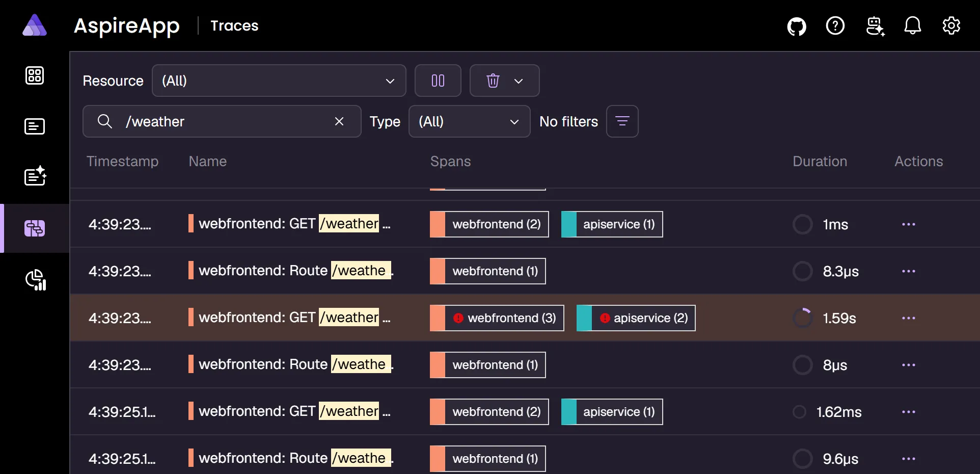
Task: Click the Traces page title
Action: [x=234, y=25]
